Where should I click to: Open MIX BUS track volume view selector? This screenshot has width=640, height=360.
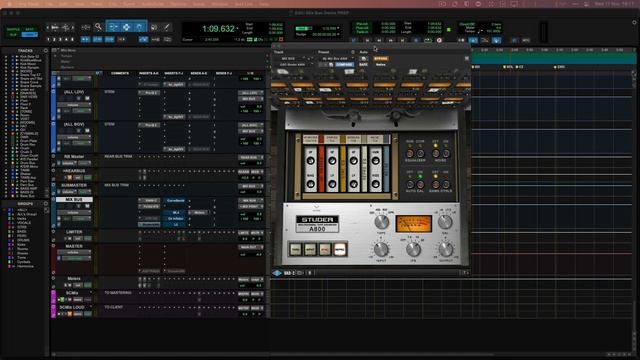coord(73,213)
